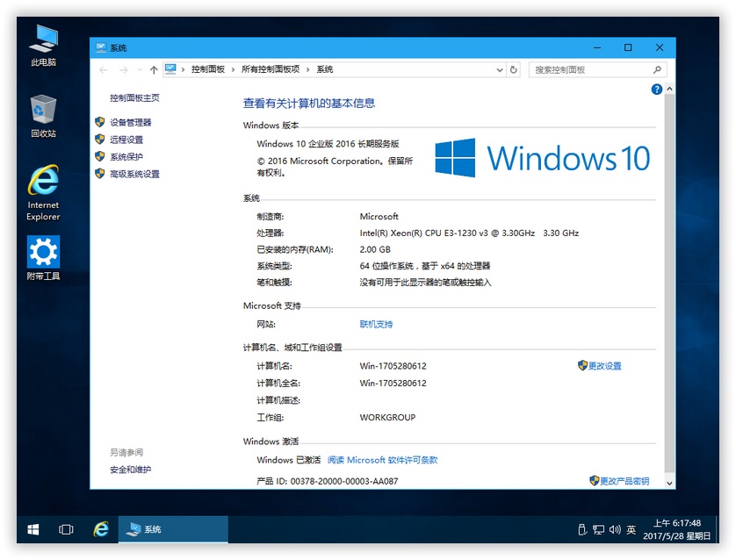
Task: Open the 此电脑 desktop icon
Action: coord(43,46)
